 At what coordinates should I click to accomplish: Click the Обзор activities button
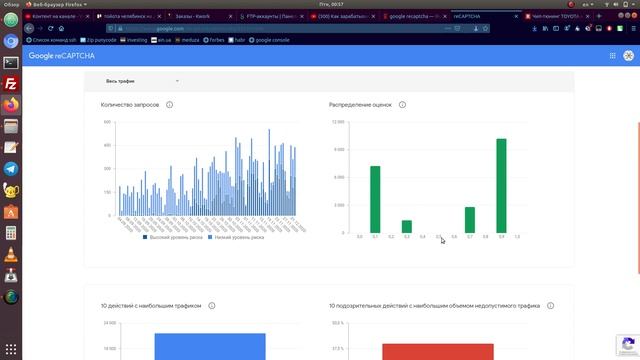(11, 4)
